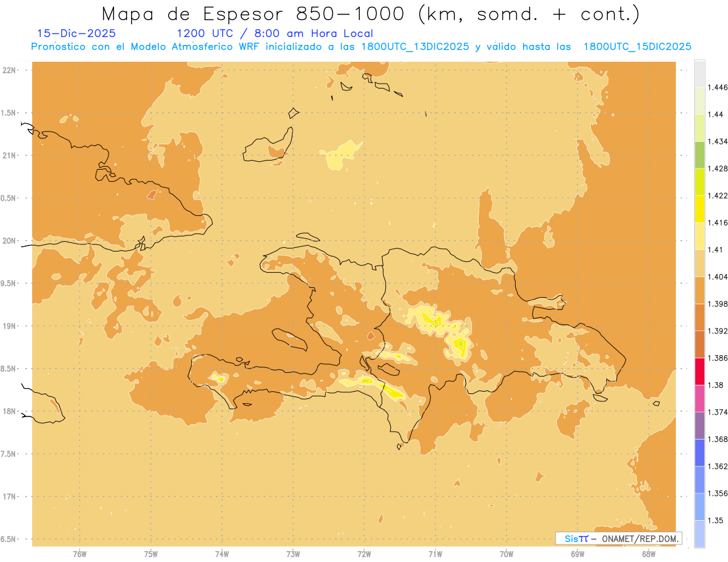Click the legend value '1.41'
The width and height of the screenshot is (728, 562).
(x=715, y=250)
